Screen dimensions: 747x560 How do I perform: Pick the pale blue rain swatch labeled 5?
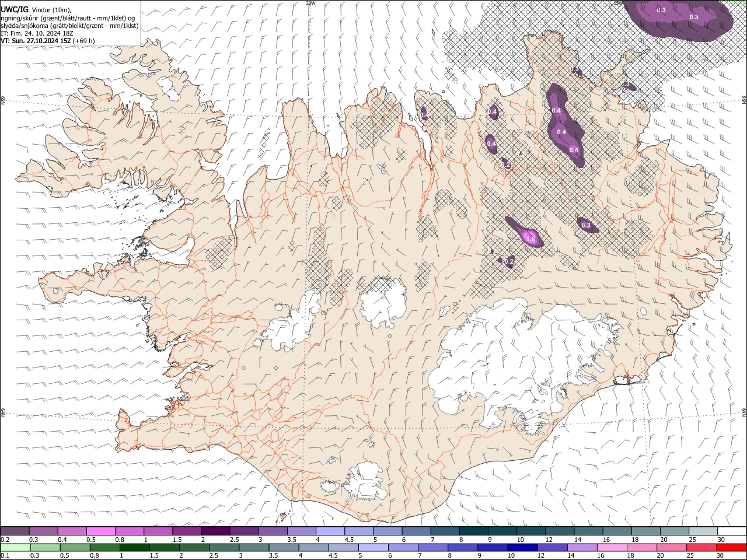pyautogui.click(x=373, y=547)
